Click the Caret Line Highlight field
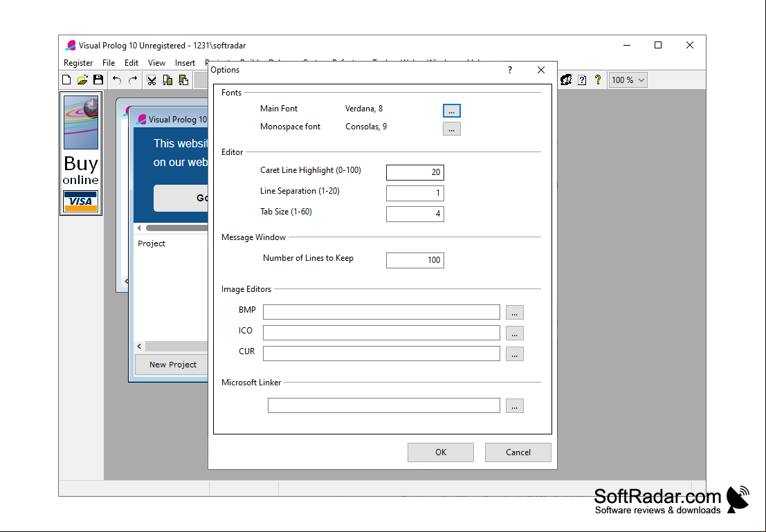 (x=414, y=172)
